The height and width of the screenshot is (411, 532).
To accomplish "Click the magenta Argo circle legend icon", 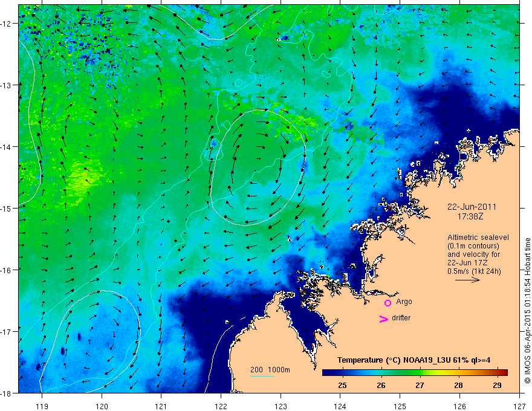I will pyautogui.click(x=388, y=303).
